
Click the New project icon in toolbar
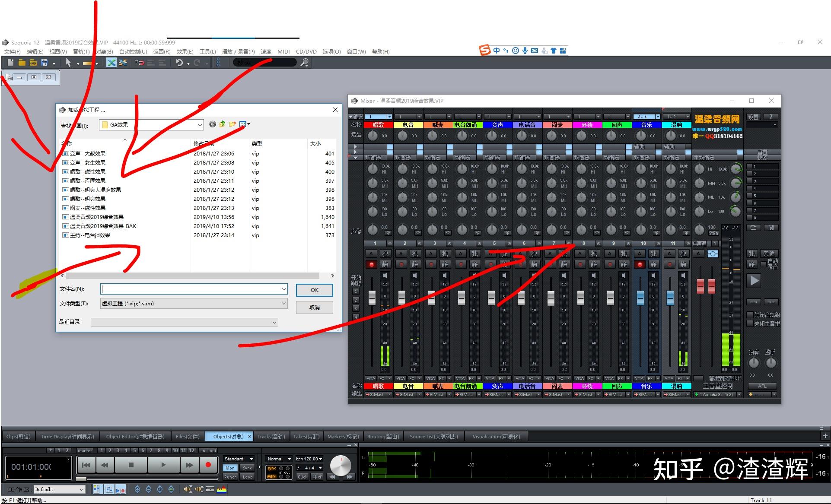click(10, 63)
